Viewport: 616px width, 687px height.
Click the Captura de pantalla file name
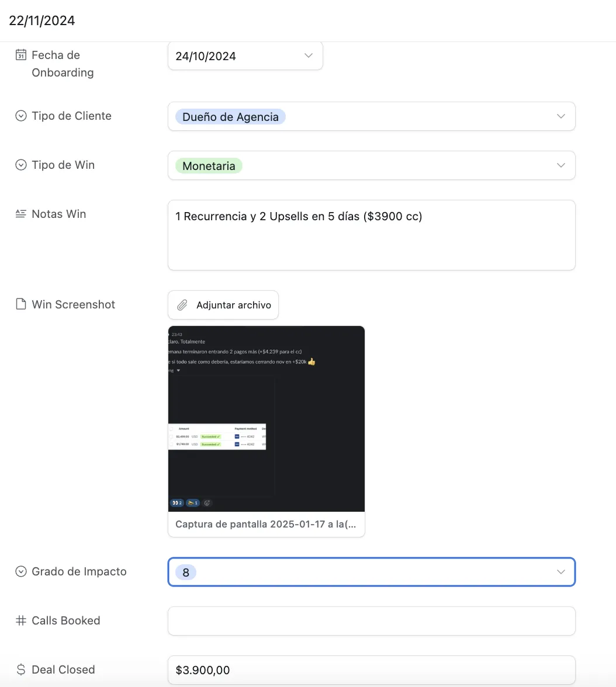click(266, 524)
